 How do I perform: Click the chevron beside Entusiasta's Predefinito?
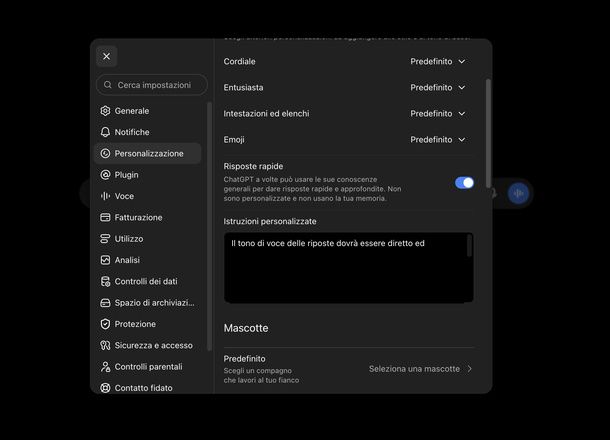[x=462, y=88]
